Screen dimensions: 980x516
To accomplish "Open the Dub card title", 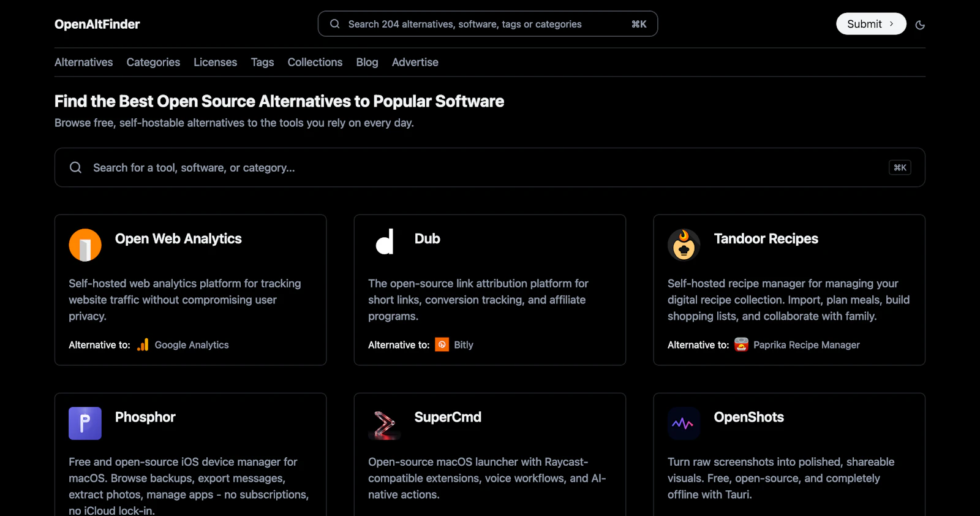I will 427,238.
